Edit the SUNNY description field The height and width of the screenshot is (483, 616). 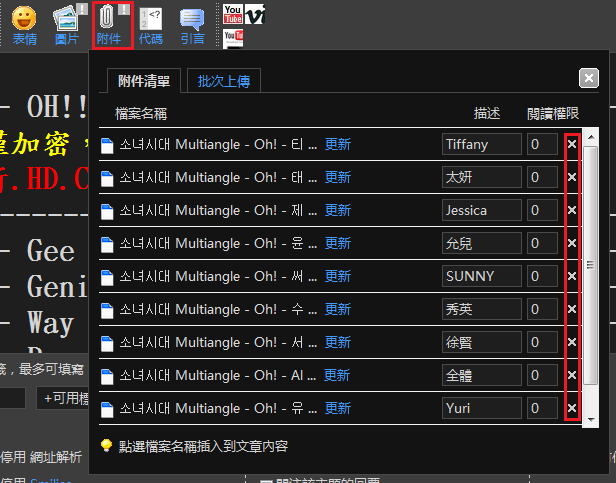482,276
